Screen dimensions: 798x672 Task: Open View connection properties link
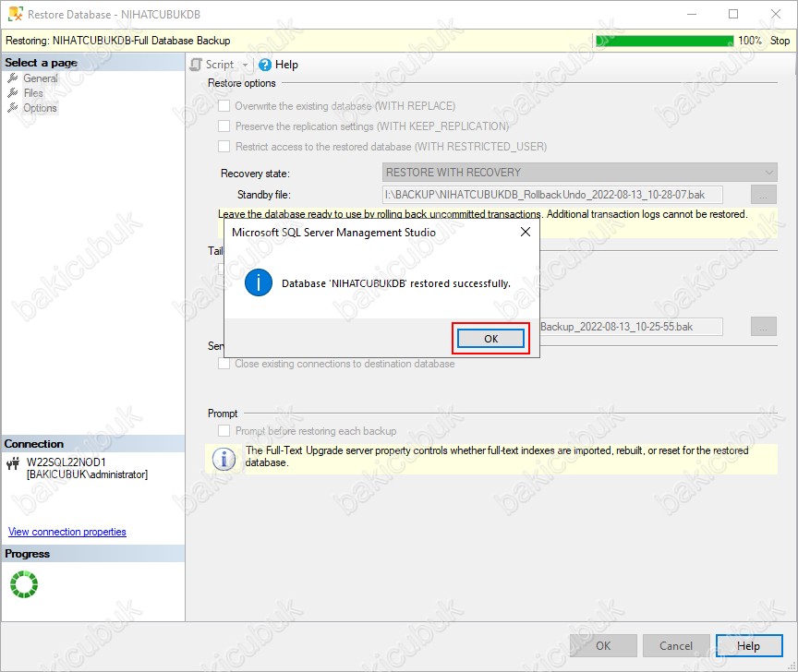point(67,532)
